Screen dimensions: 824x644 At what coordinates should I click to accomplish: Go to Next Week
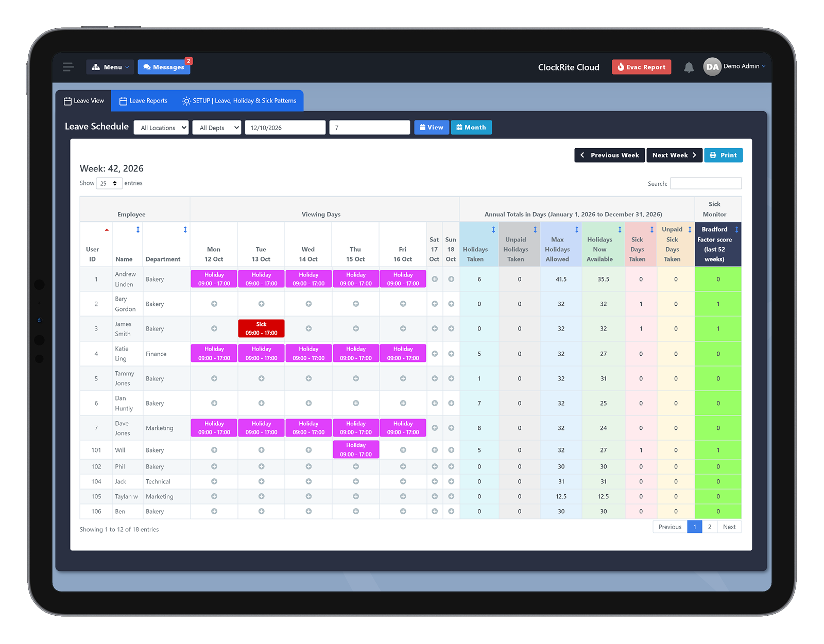(675, 155)
